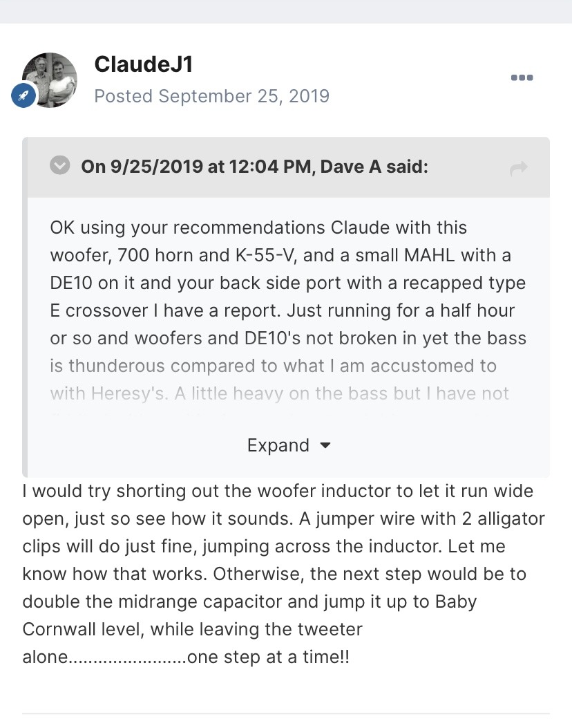This screenshot has width=572, height=728.
Task: Click the faded 'with Heresy's' quote line
Action: (279, 393)
